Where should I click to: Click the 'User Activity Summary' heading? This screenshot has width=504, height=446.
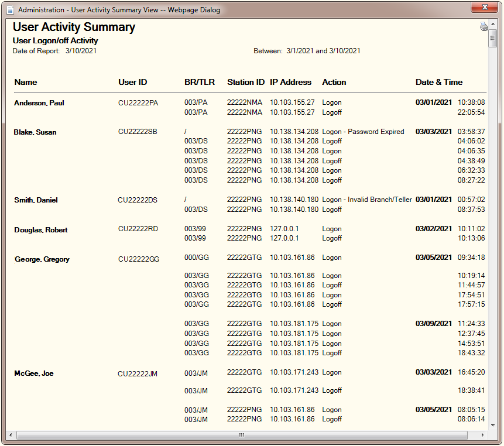click(x=74, y=27)
